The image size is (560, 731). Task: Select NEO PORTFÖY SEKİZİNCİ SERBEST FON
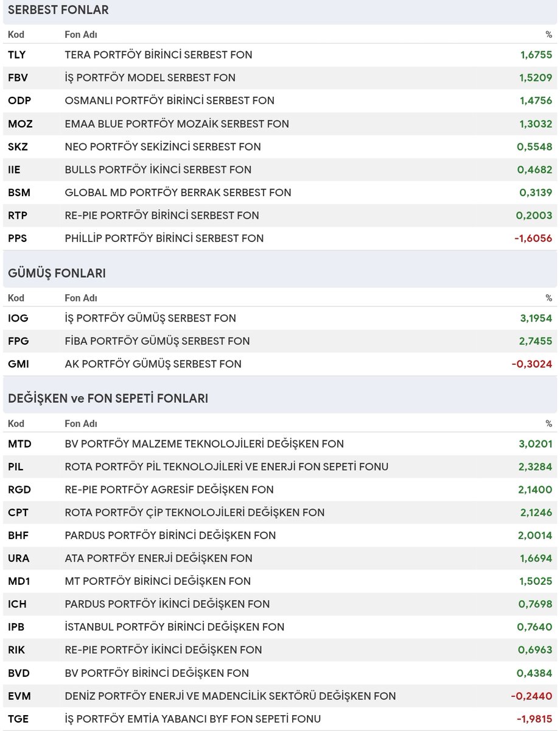point(163,147)
